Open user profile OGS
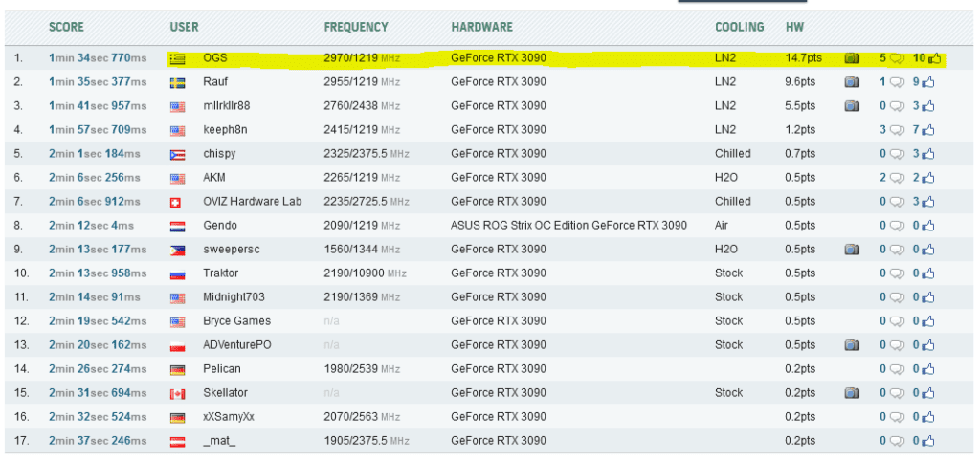 click(215, 58)
